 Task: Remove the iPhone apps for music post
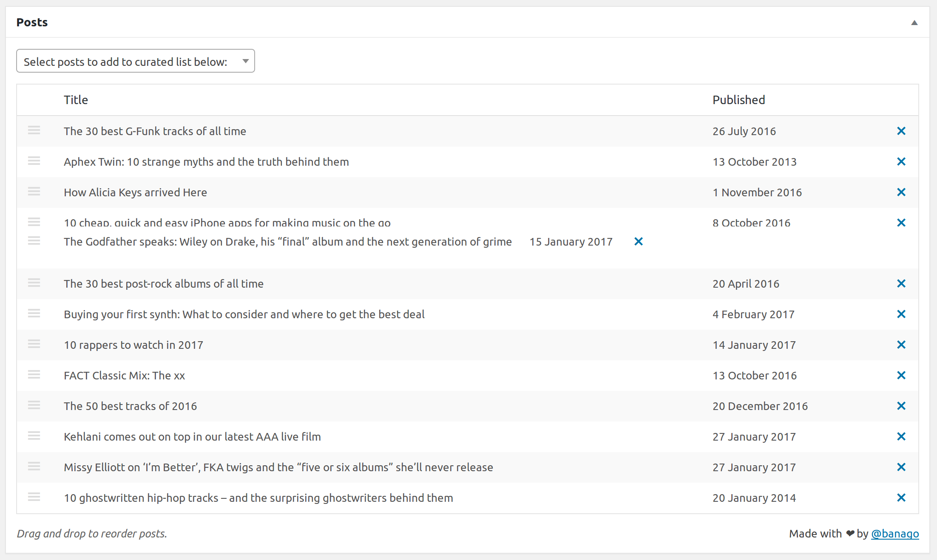pyautogui.click(x=901, y=223)
